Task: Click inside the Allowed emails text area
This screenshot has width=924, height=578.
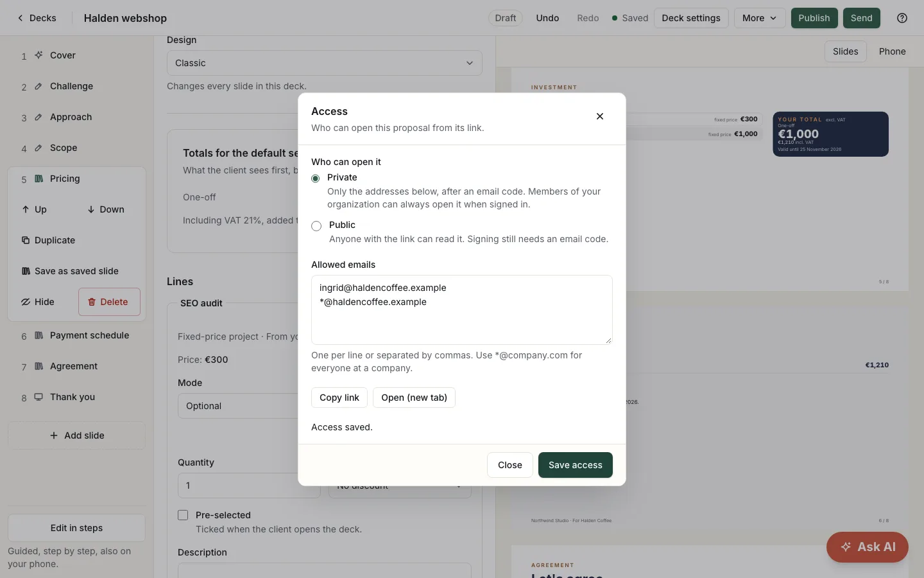Action: (462, 310)
